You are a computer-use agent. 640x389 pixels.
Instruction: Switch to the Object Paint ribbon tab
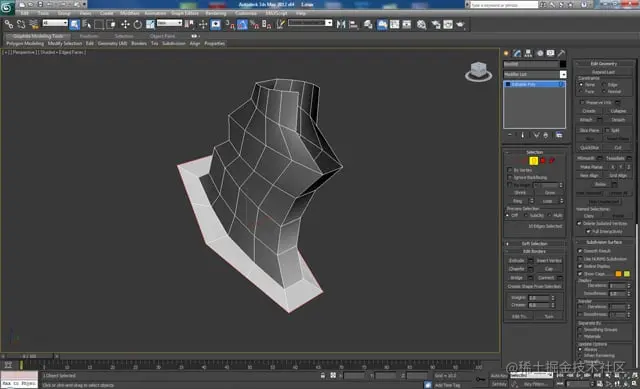click(x=162, y=36)
